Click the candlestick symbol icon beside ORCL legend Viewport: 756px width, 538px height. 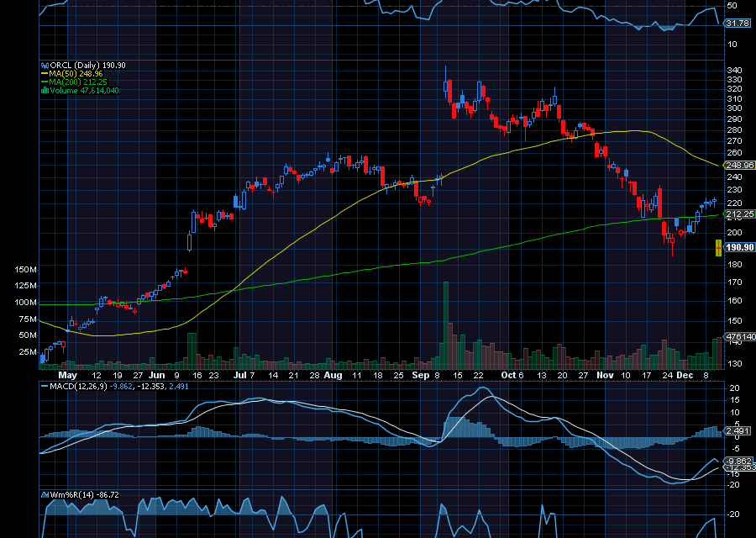click(45, 65)
